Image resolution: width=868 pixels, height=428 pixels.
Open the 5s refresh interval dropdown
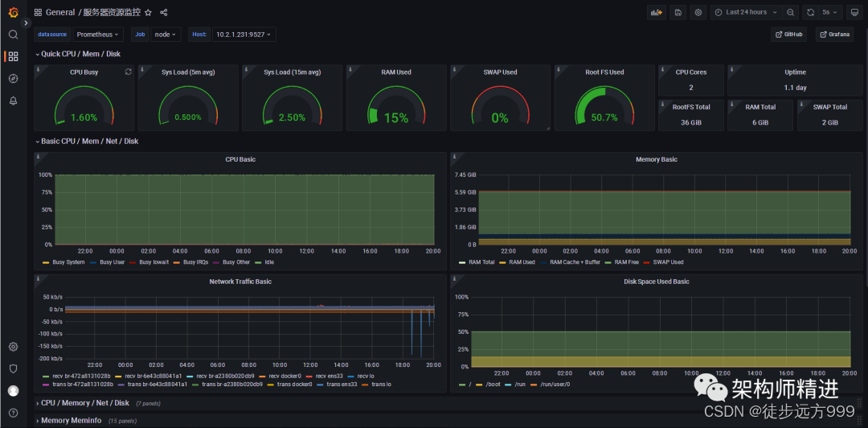pyautogui.click(x=831, y=12)
